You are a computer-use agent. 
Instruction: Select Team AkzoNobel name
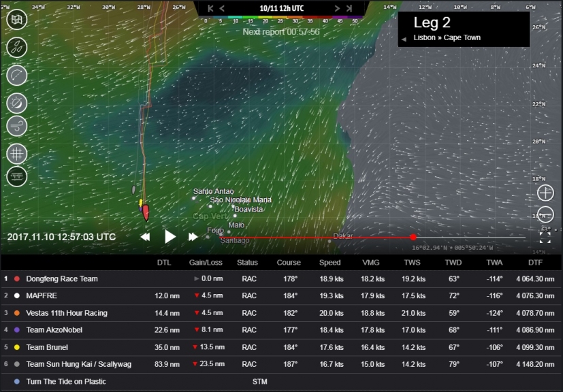54,330
